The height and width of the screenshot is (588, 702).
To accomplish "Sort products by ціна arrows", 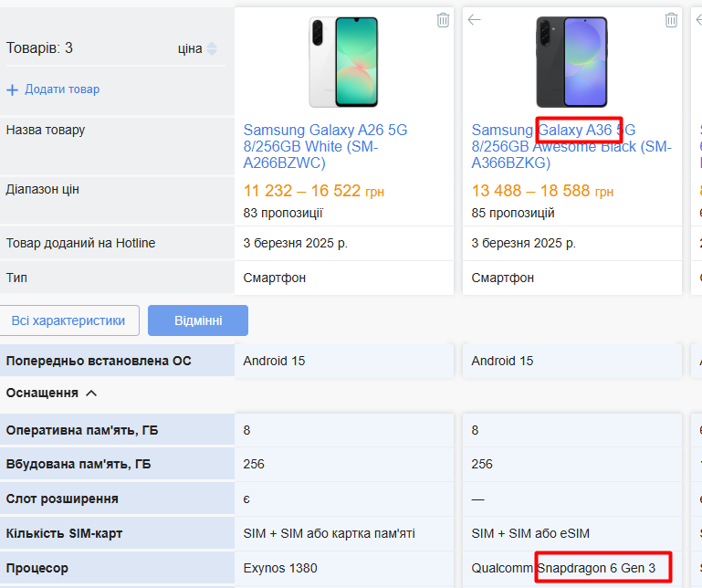I will [x=212, y=48].
